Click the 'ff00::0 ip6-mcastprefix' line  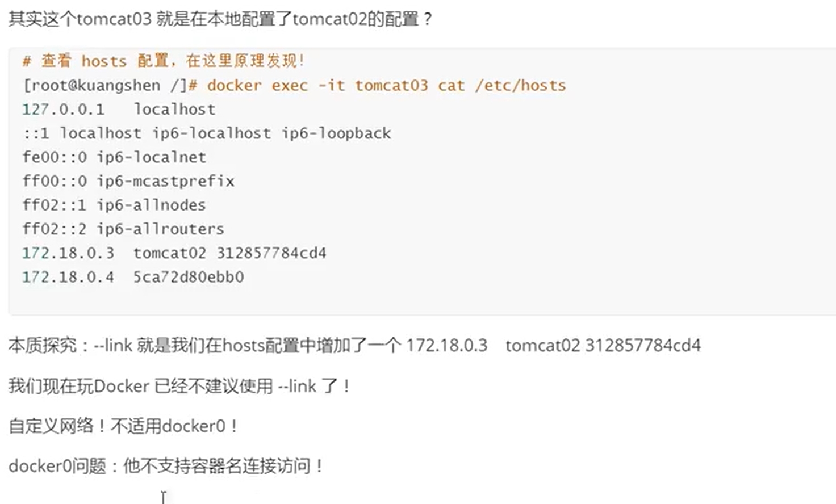click(128, 181)
